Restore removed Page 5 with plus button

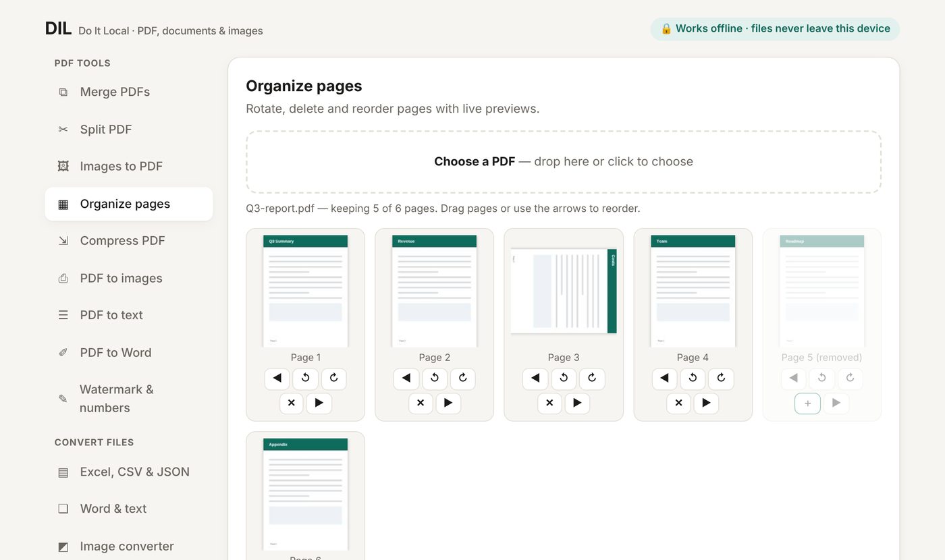pyautogui.click(x=808, y=403)
